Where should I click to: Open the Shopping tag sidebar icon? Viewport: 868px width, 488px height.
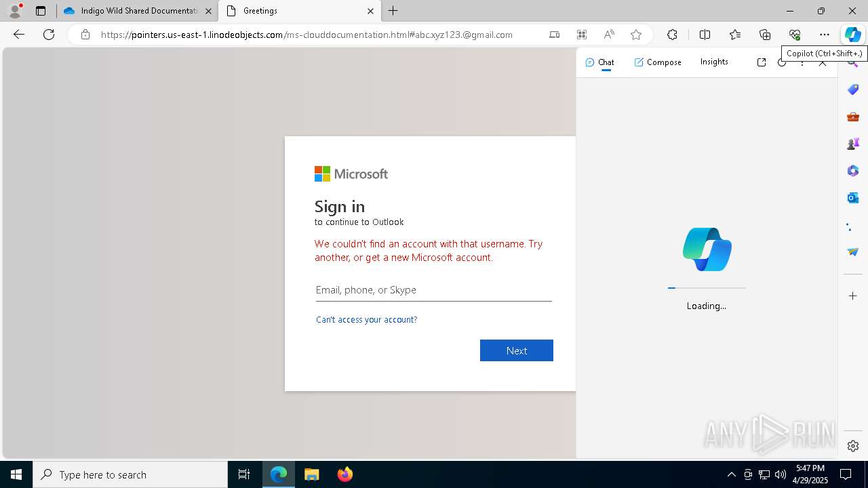[853, 89]
